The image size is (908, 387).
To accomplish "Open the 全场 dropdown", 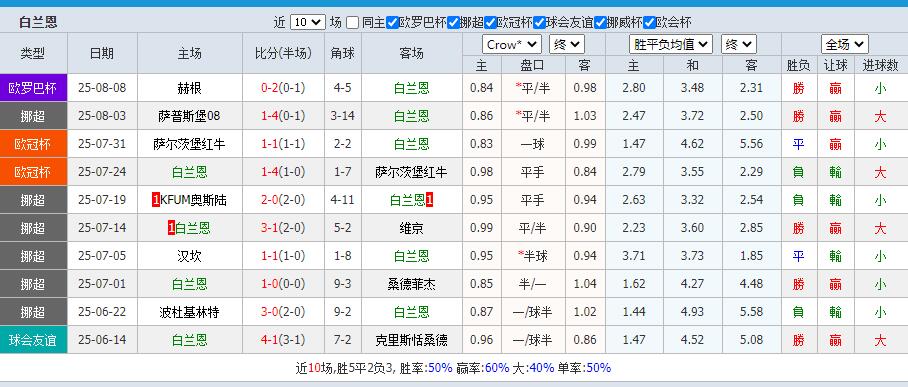I will coord(844,45).
